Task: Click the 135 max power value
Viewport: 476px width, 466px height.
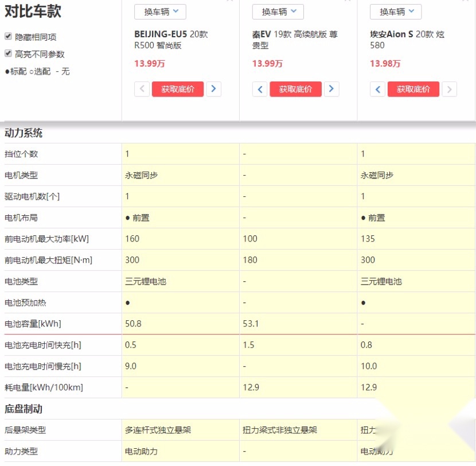Action: [x=368, y=239]
